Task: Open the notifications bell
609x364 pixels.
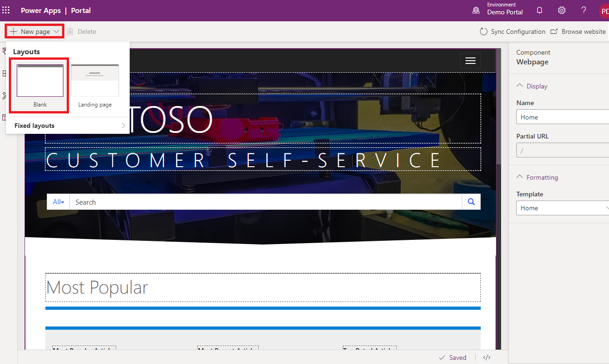Action: (x=540, y=10)
